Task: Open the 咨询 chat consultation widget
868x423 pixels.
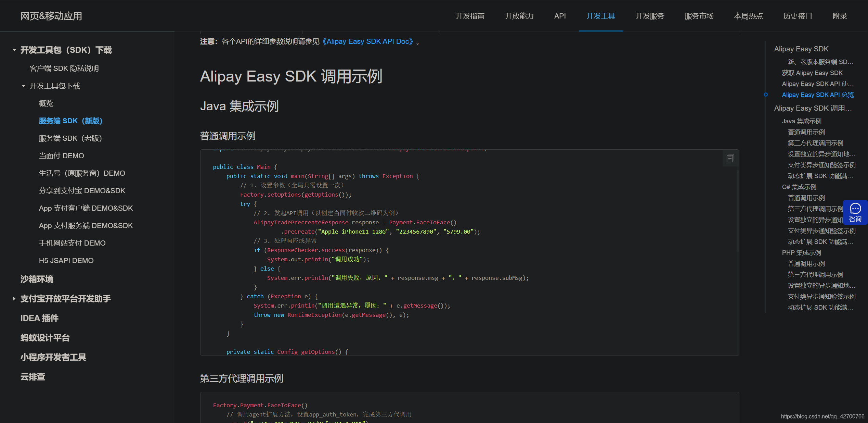Action: tap(855, 212)
